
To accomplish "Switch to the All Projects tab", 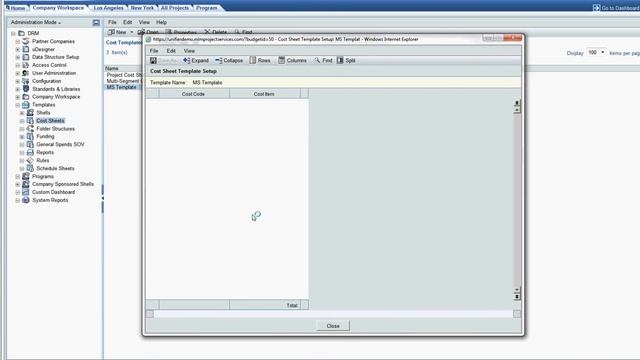I will click(x=175, y=8).
